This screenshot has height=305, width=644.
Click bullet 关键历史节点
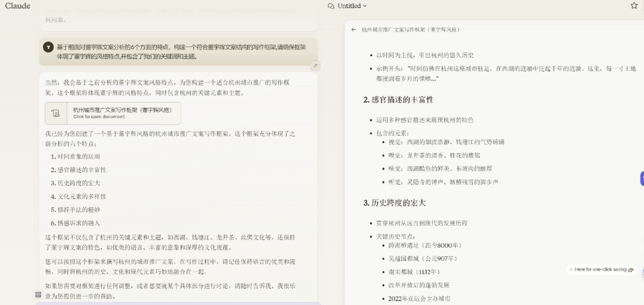coord(396,236)
